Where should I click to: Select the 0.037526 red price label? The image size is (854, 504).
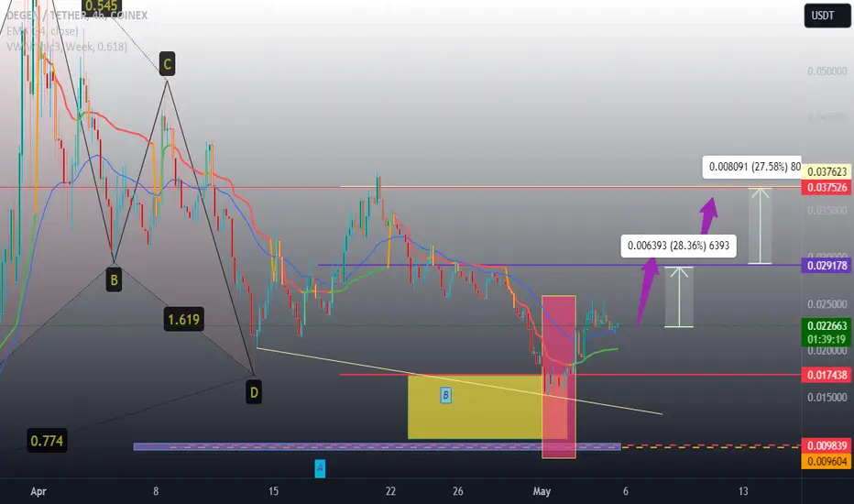[x=827, y=188]
